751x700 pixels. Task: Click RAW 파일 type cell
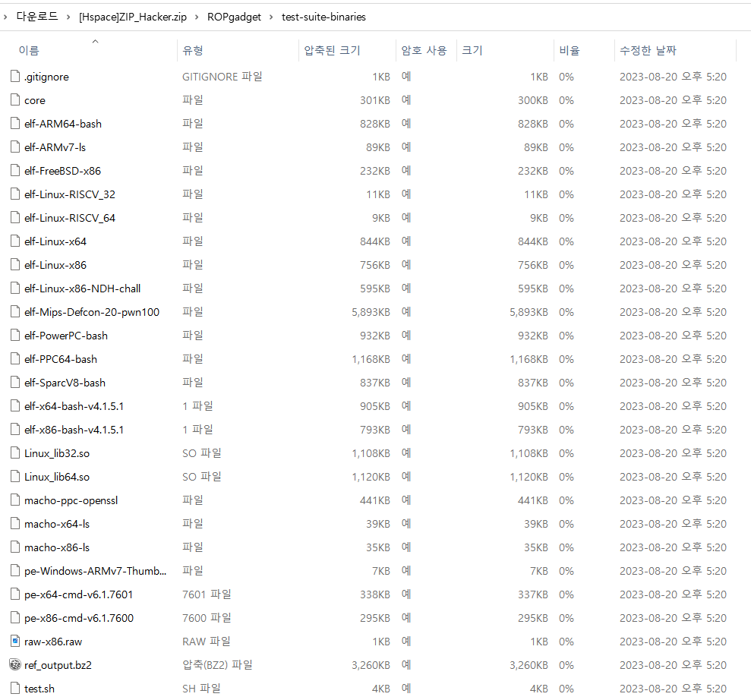[x=207, y=642]
